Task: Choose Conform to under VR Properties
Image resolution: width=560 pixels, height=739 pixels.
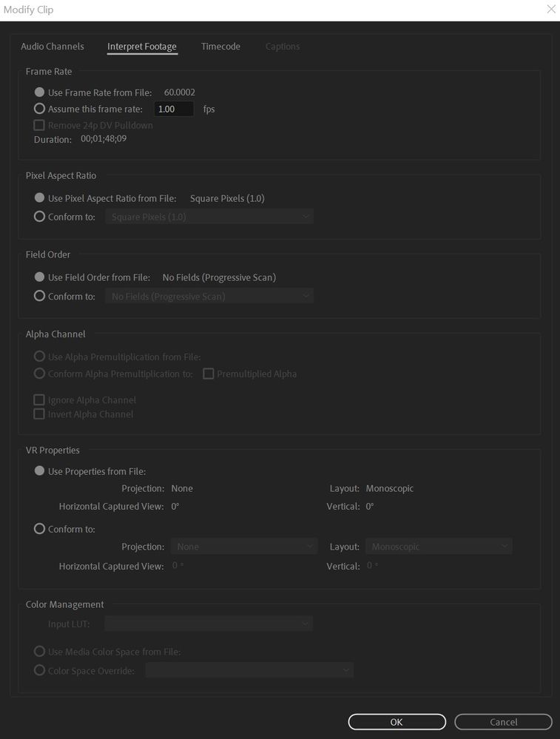Action: (x=40, y=529)
